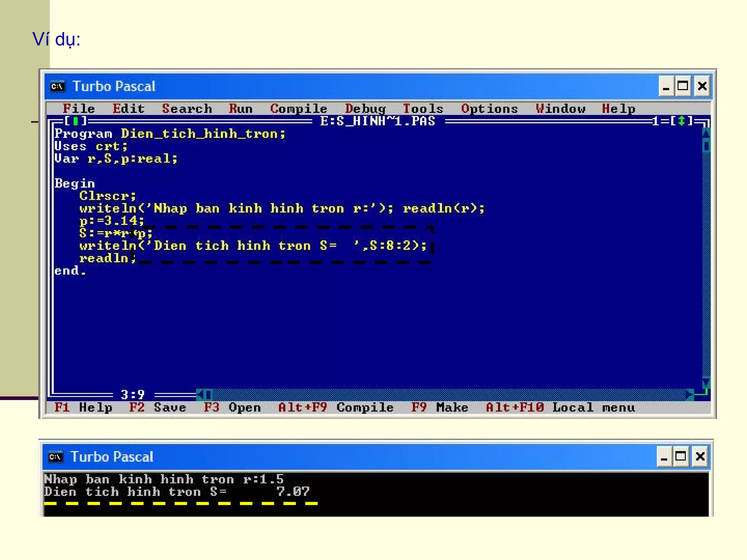Click the editor window zoom arrow icon
Screen dimensions: 747x560
681,121
